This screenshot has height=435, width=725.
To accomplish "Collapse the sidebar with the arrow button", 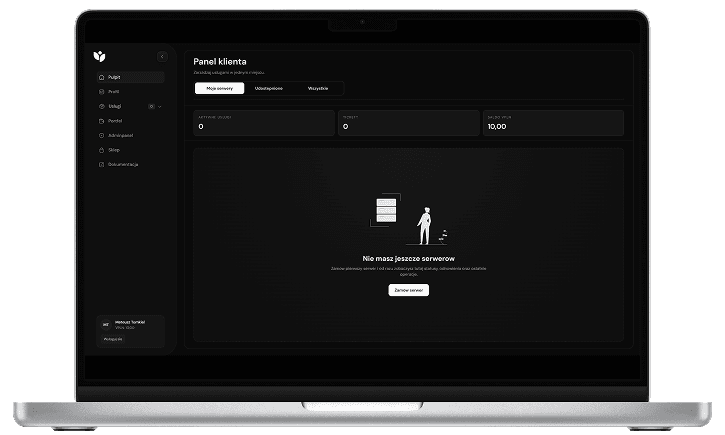I will click(x=162, y=57).
